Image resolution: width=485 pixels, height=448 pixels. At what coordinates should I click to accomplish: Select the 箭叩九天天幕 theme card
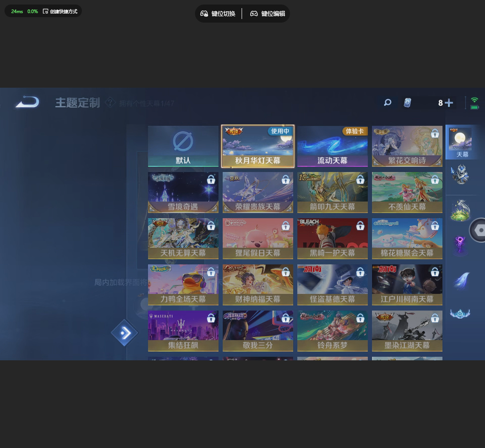point(333,193)
